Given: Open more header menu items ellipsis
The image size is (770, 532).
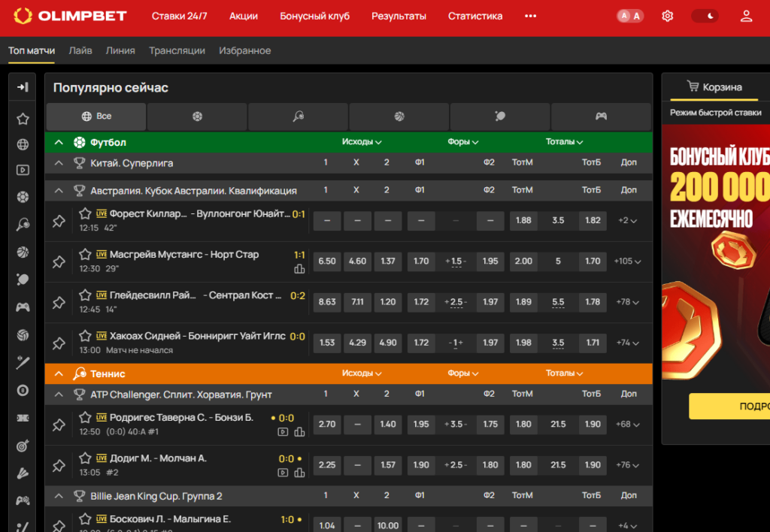Looking at the screenshot, I should point(530,17).
